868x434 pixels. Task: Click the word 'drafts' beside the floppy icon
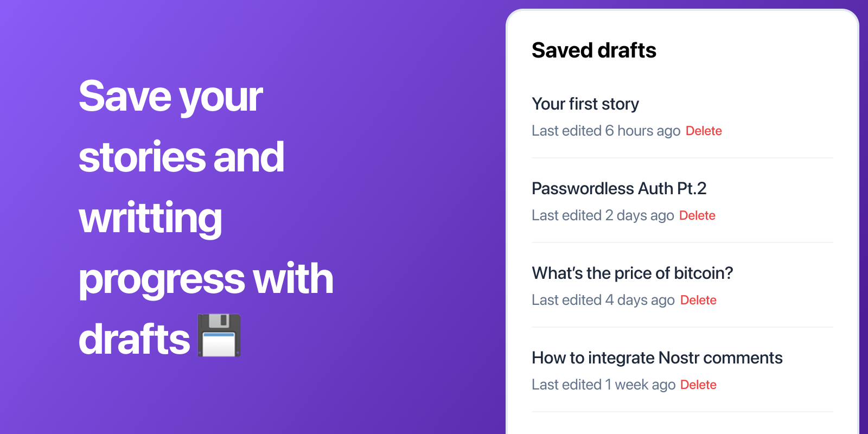coord(135,340)
